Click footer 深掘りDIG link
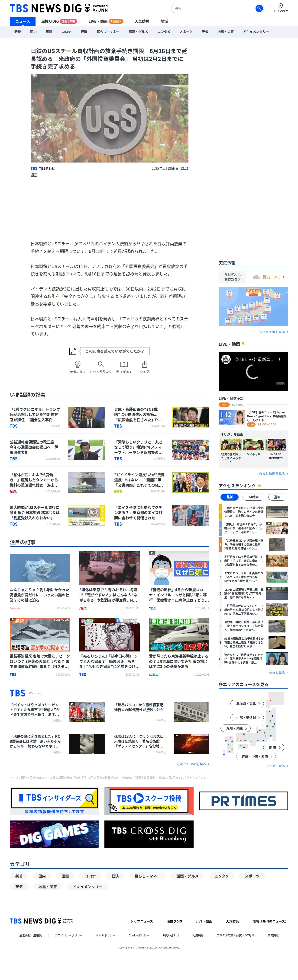Image resolution: width=298 pixels, height=980 pixels. (174, 921)
